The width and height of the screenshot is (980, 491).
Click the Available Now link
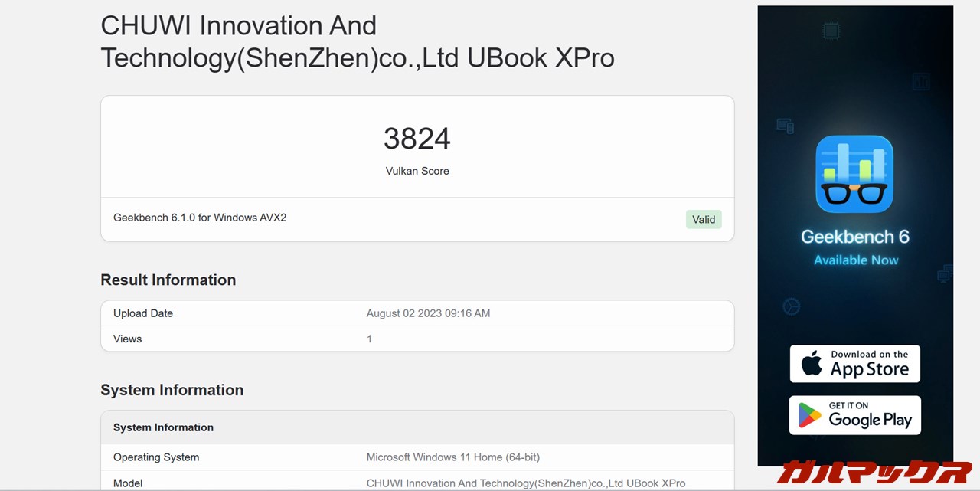tap(855, 260)
